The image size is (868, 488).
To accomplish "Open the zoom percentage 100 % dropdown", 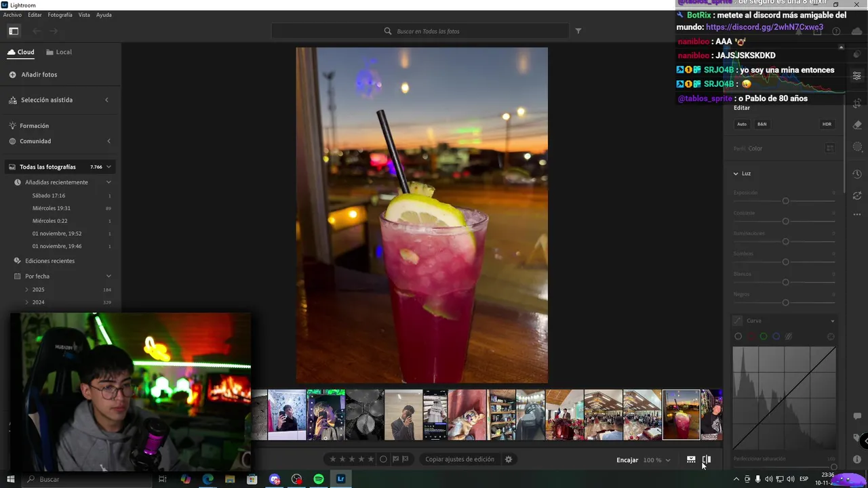I will [x=656, y=460].
